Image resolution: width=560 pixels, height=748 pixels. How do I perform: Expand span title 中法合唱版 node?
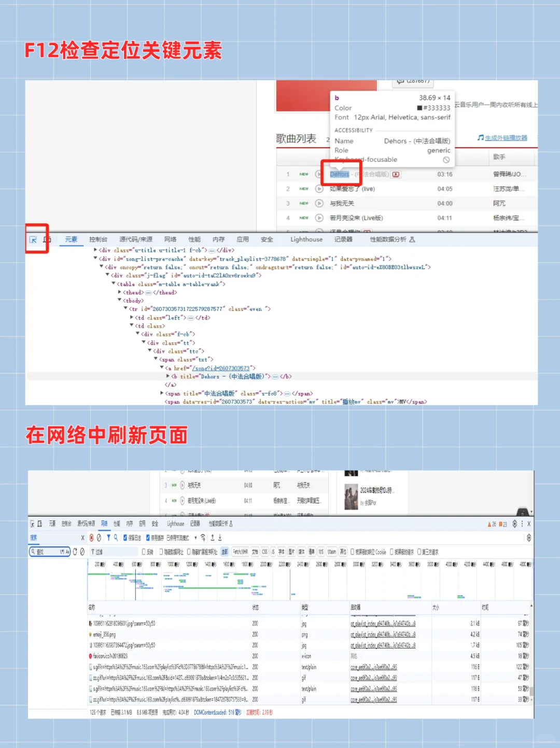coord(162,393)
